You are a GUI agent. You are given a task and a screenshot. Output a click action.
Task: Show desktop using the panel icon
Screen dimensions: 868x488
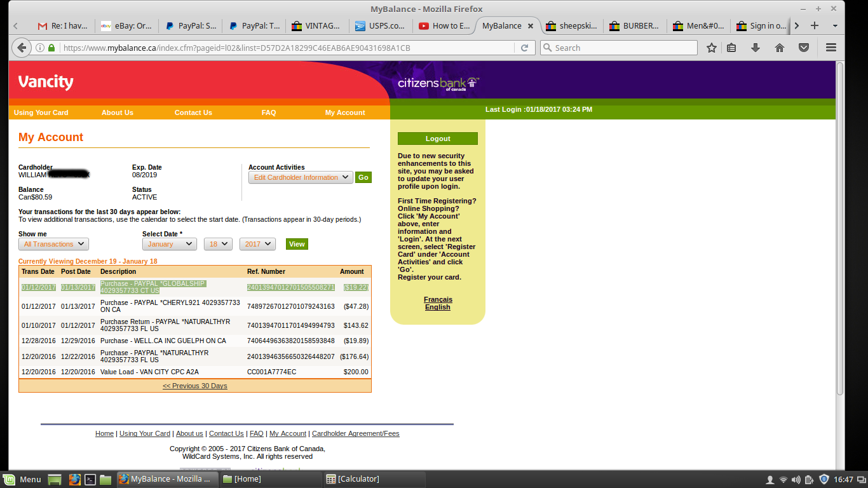55,479
